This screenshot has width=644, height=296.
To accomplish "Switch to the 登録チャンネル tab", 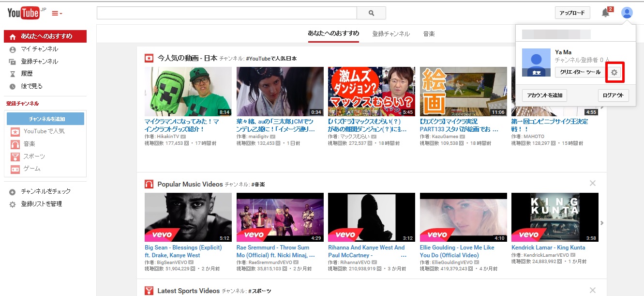I will click(x=390, y=34).
